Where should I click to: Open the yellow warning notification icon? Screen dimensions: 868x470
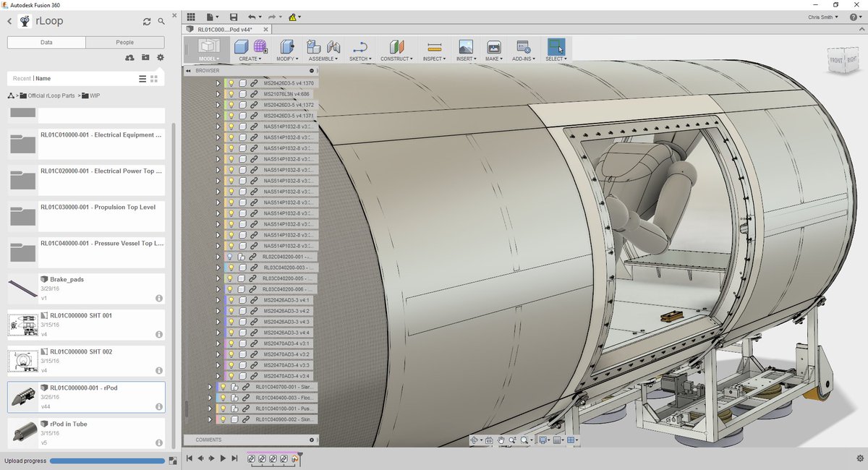point(292,17)
